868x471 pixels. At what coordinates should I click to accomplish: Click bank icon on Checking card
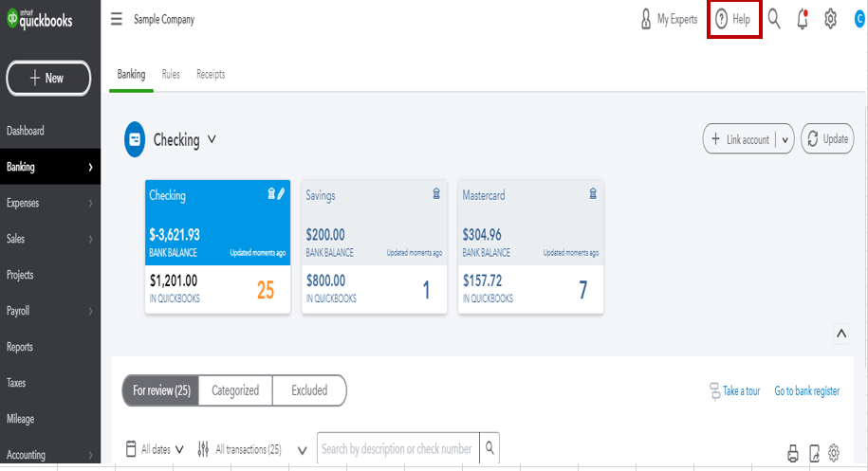tap(271, 193)
